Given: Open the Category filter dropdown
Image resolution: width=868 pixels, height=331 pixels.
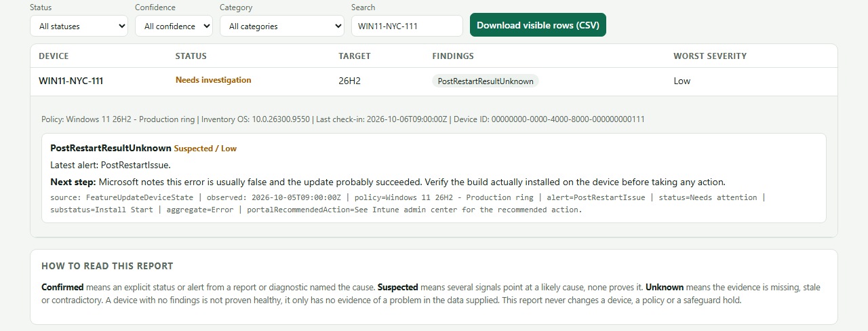Looking at the screenshot, I should (x=282, y=26).
